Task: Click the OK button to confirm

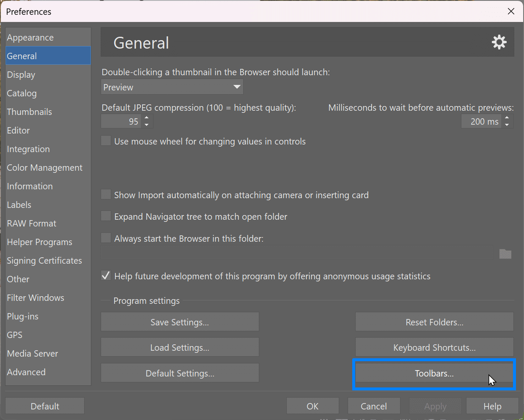Action: 313,406
